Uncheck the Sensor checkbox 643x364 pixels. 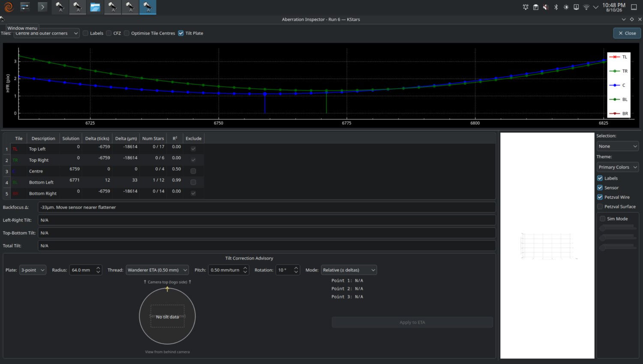(600, 188)
